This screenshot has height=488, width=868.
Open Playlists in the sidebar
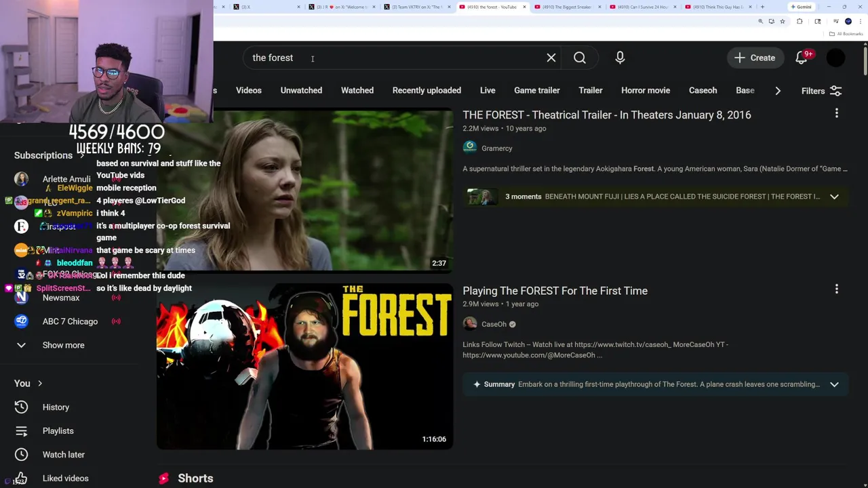pos(58,431)
